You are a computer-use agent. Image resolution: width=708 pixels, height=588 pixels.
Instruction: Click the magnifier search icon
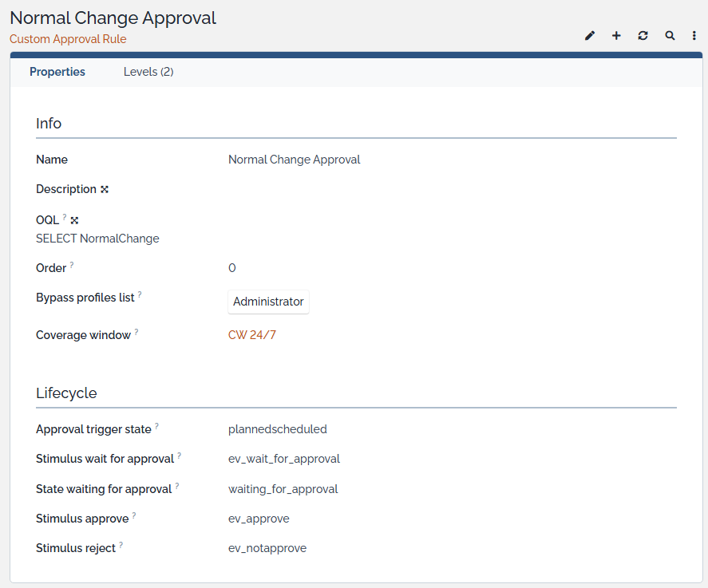tap(670, 36)
